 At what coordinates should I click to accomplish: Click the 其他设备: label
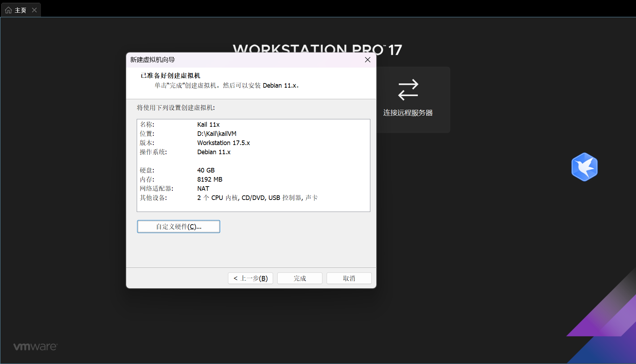(153, 198)
